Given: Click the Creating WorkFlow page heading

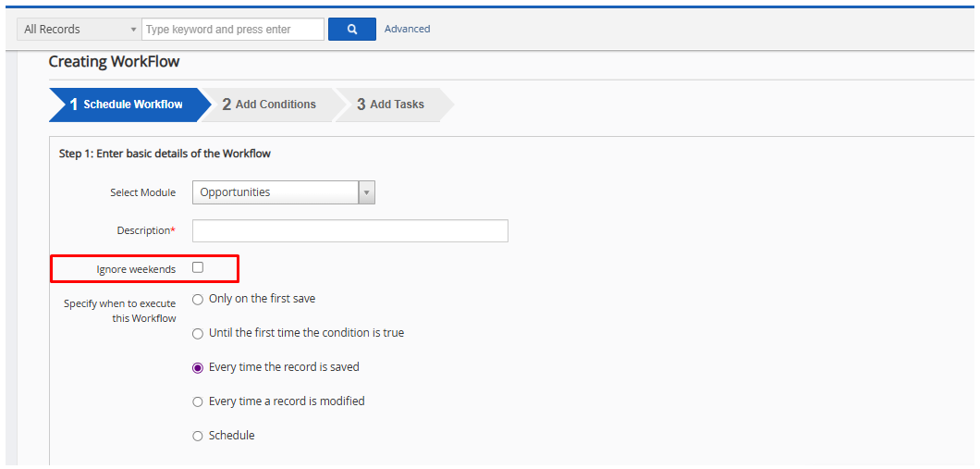Looking at the screenshot, I should (x=114, y=62).
